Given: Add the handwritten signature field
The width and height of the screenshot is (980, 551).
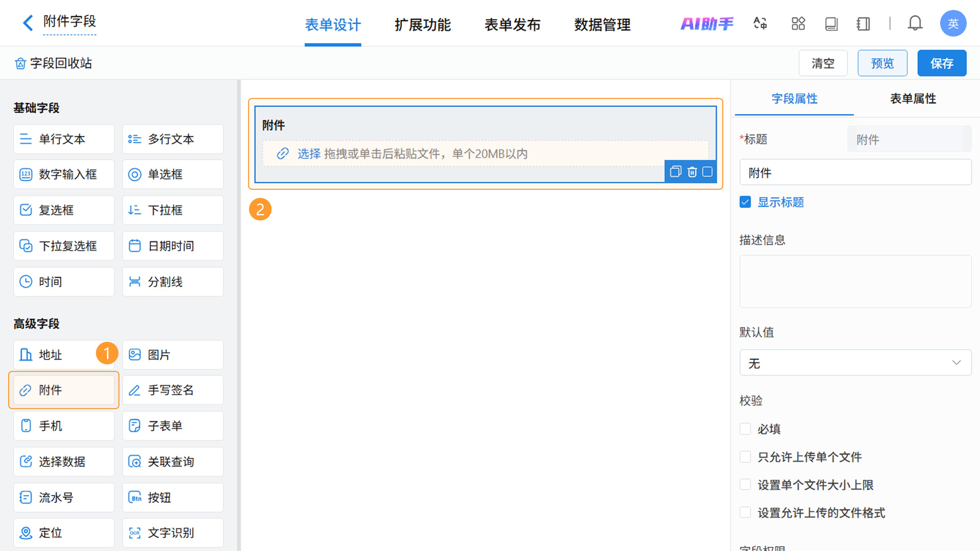Looking at the screenshot, I should coord(173,390).
